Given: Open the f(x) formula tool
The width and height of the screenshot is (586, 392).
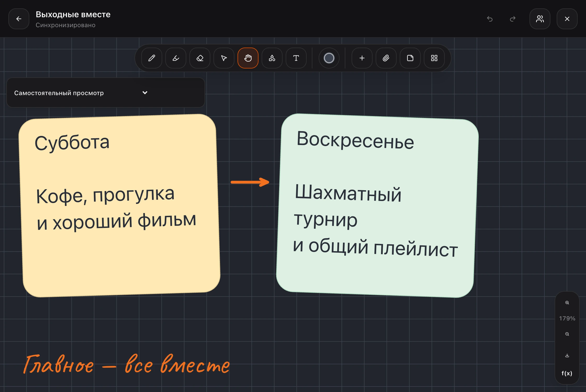Looking at the screenshot, I should click(567, 373).
